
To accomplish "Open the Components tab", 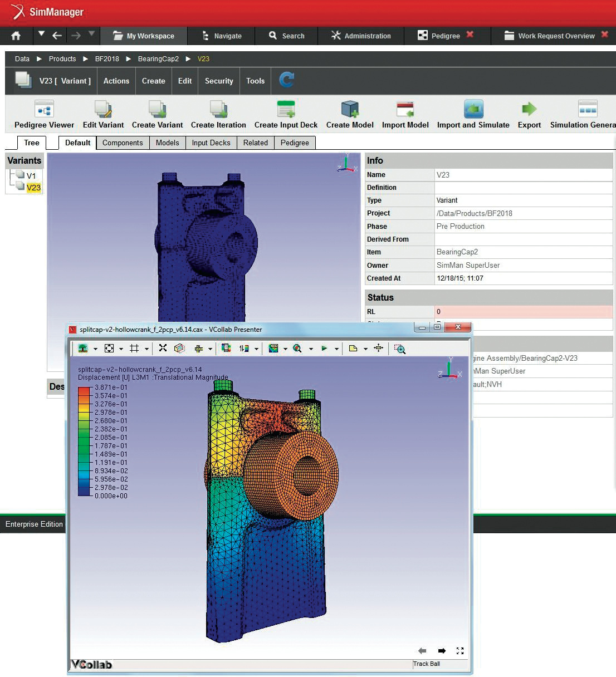I will click(123, 143).
